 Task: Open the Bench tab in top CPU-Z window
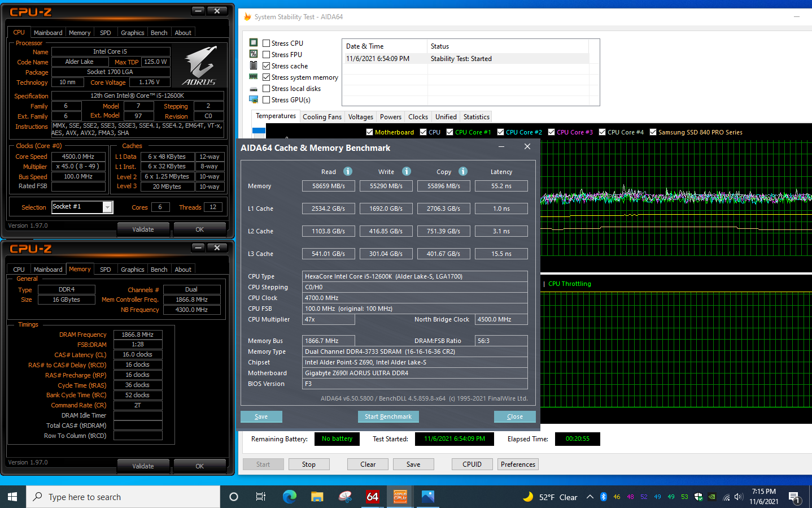click(x=159, y=33)
